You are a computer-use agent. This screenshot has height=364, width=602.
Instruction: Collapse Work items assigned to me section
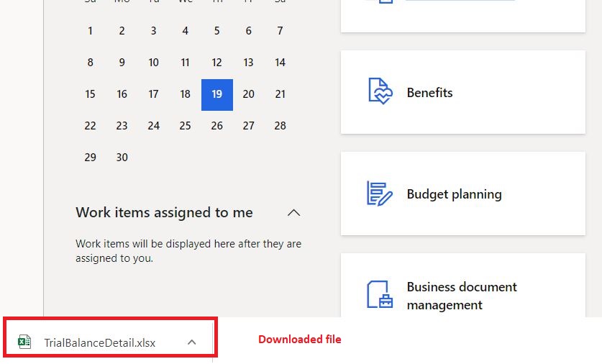coord(293,212)
